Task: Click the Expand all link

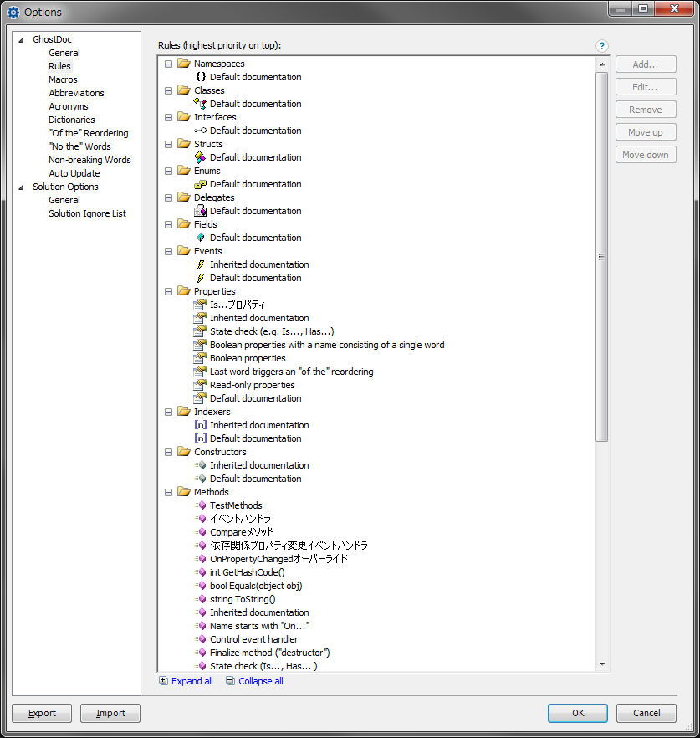Action: click(192, 681)
